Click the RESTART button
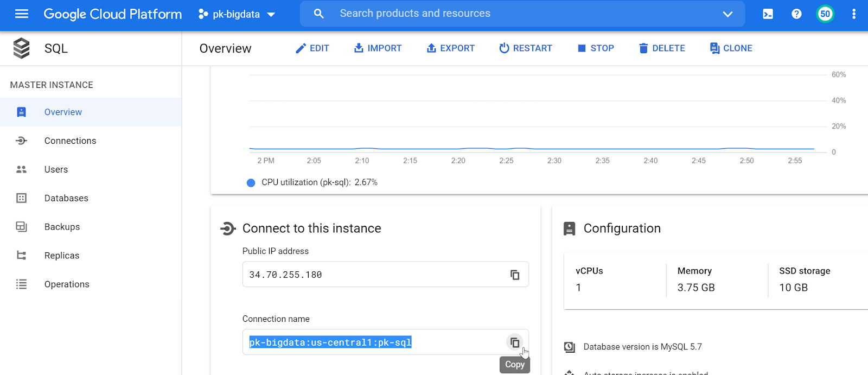This screenshot has height=375, width=868. coord(525,48)
